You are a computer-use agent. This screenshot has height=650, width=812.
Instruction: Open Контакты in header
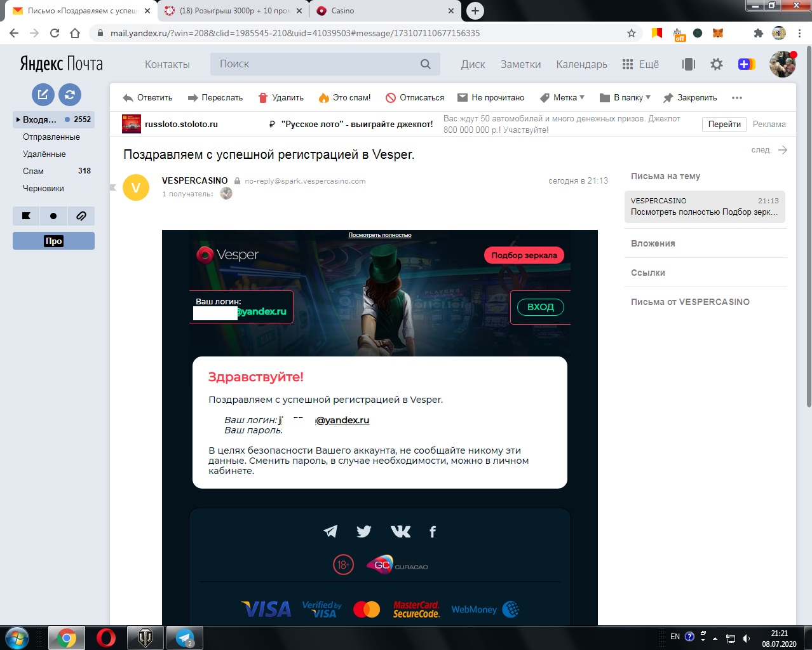[167, 64]
